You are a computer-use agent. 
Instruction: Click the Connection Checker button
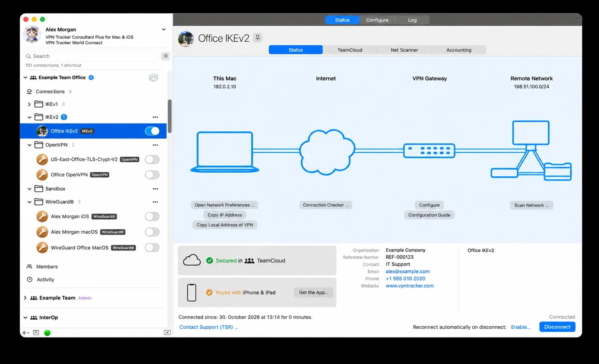326,205
